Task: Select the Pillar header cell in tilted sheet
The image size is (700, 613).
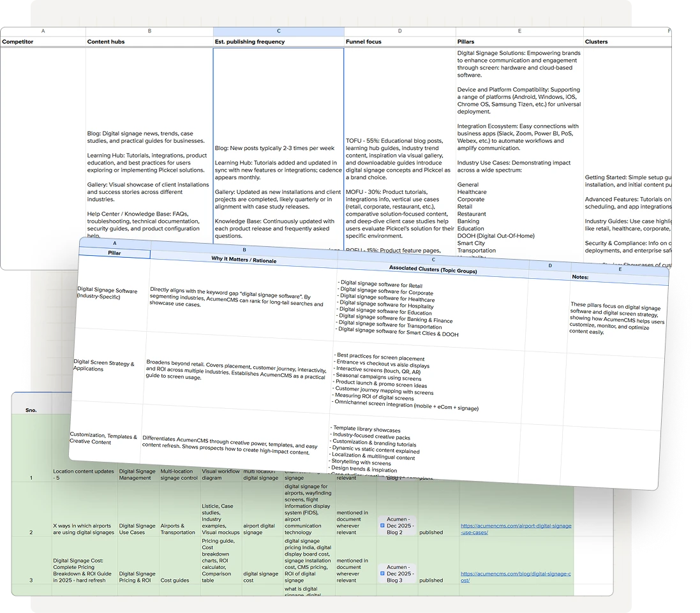Action: (x=114, y=253)
